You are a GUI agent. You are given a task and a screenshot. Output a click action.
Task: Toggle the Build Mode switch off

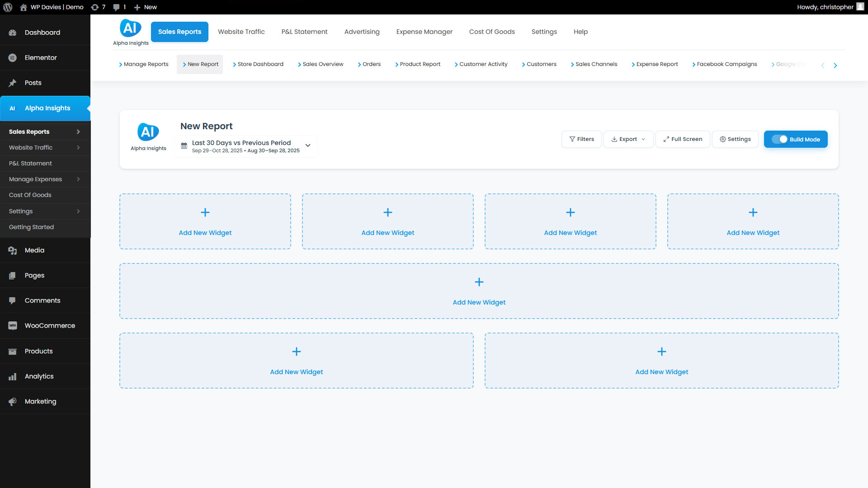[780, 139]
